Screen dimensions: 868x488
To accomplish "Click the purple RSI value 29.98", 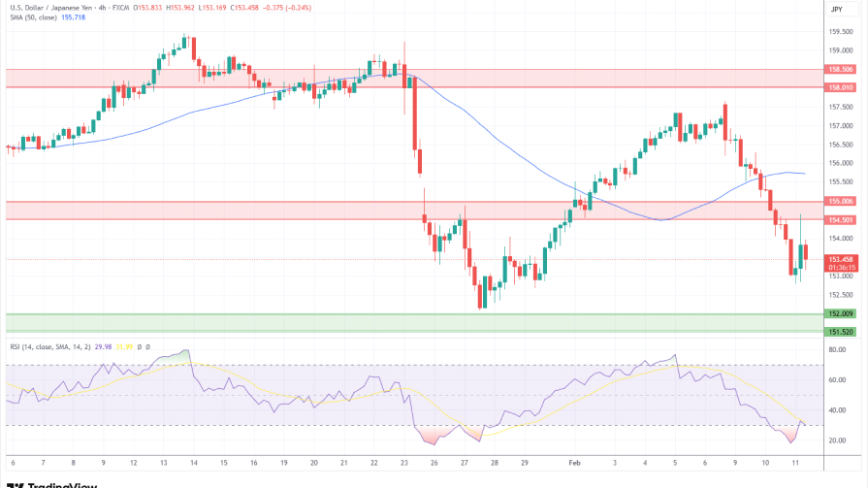I will [x=103, y=346].
